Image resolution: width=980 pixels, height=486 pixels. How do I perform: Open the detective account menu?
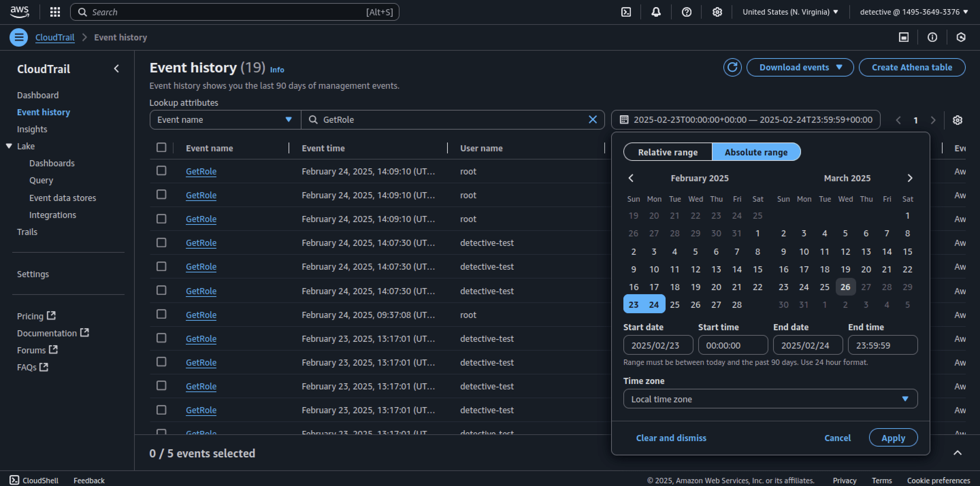914,12
